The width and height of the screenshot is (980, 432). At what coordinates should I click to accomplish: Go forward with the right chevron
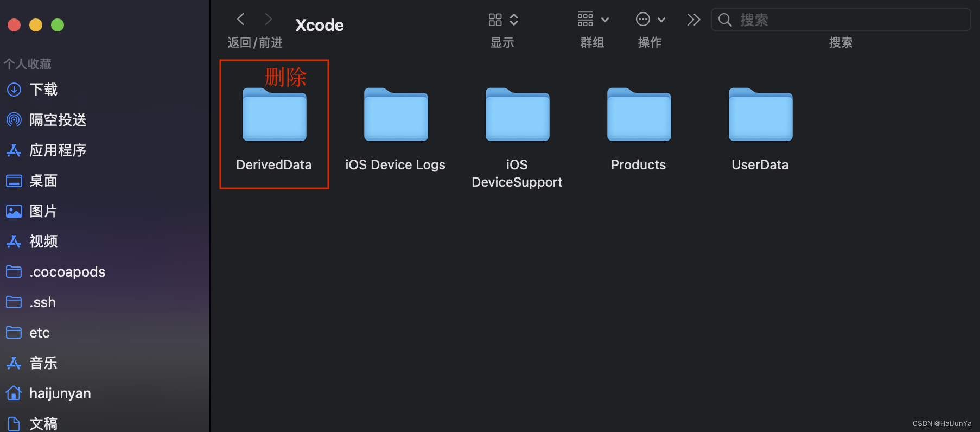point(268,20)
